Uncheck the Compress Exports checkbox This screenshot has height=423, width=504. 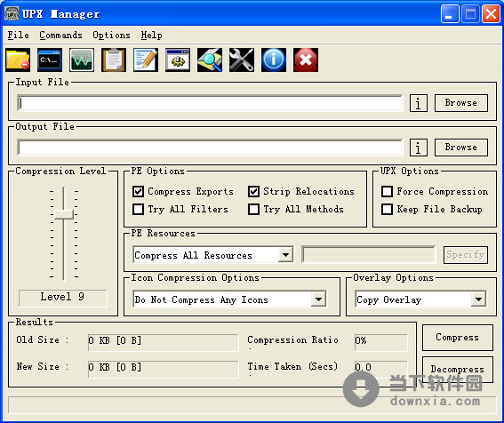point(138,192)
